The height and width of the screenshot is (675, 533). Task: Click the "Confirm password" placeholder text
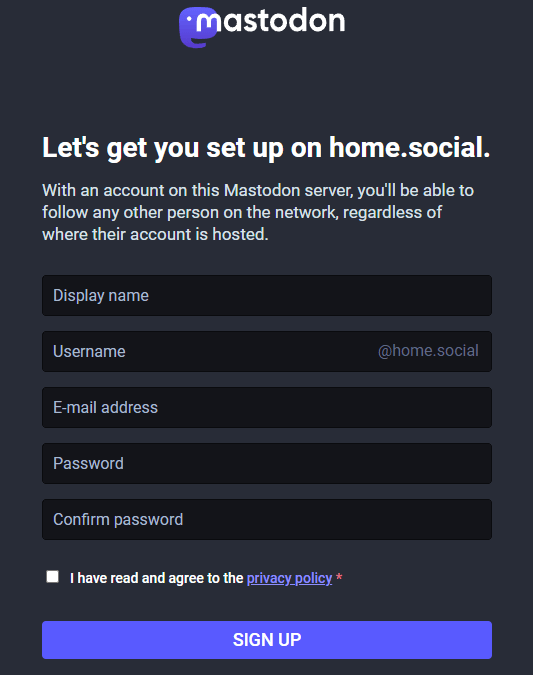pos(118,520)
